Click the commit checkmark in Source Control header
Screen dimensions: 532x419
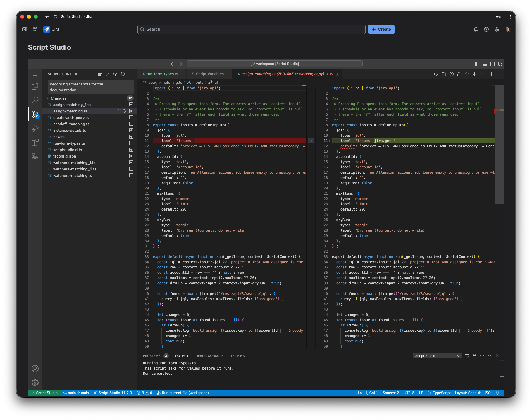coord(108,74)
